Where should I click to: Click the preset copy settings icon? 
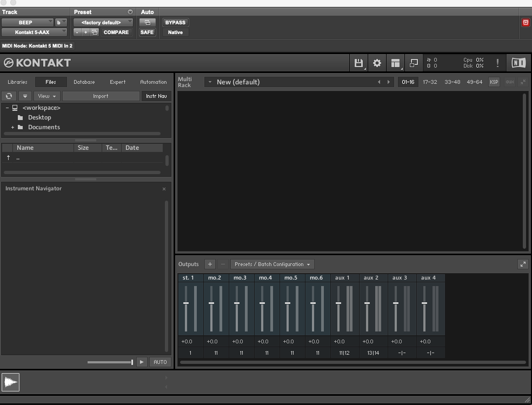pos(95,32)
